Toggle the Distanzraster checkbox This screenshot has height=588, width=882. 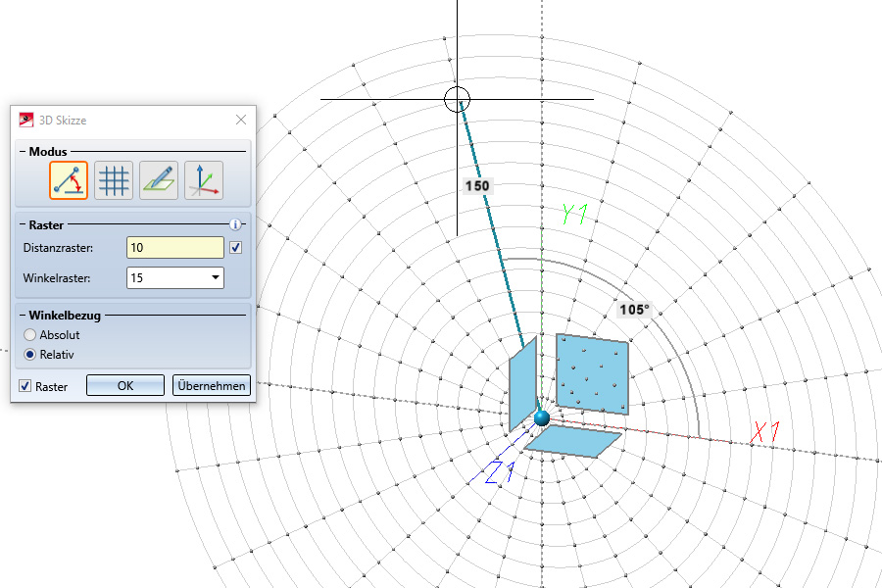point(235,248)
